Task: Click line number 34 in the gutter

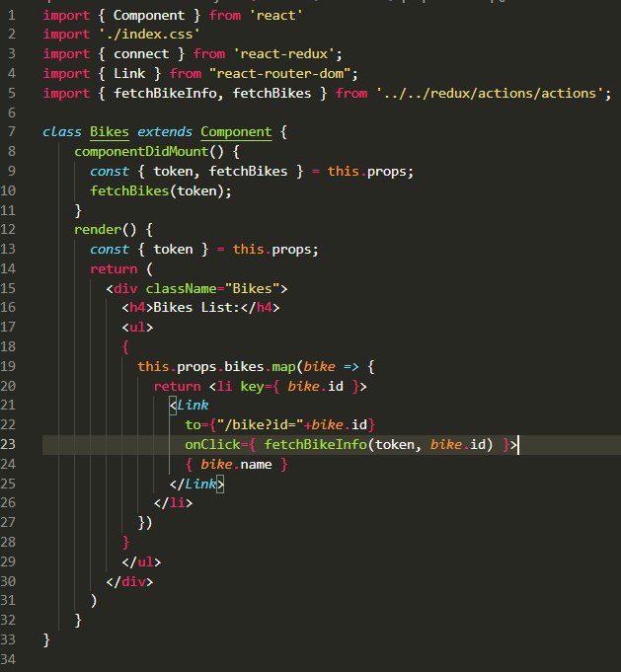Action: tap(8, 659)
